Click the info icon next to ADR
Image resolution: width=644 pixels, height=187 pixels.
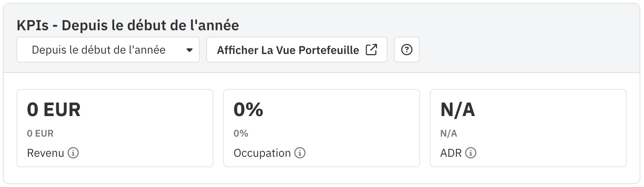471,153
